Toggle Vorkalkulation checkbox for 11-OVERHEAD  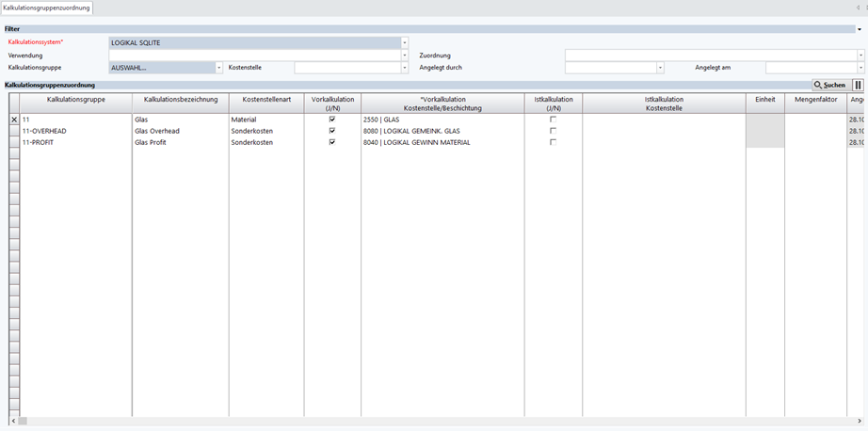[332, 131]
